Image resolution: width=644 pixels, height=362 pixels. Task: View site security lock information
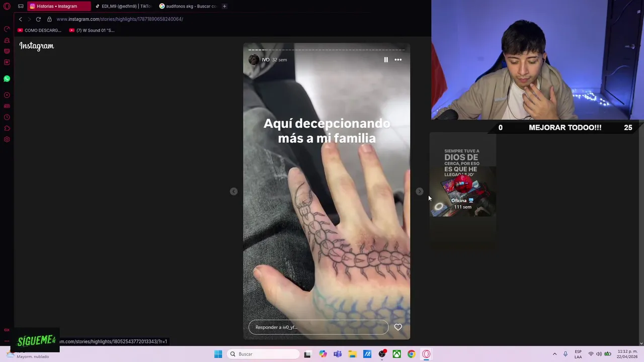point(49,19)
